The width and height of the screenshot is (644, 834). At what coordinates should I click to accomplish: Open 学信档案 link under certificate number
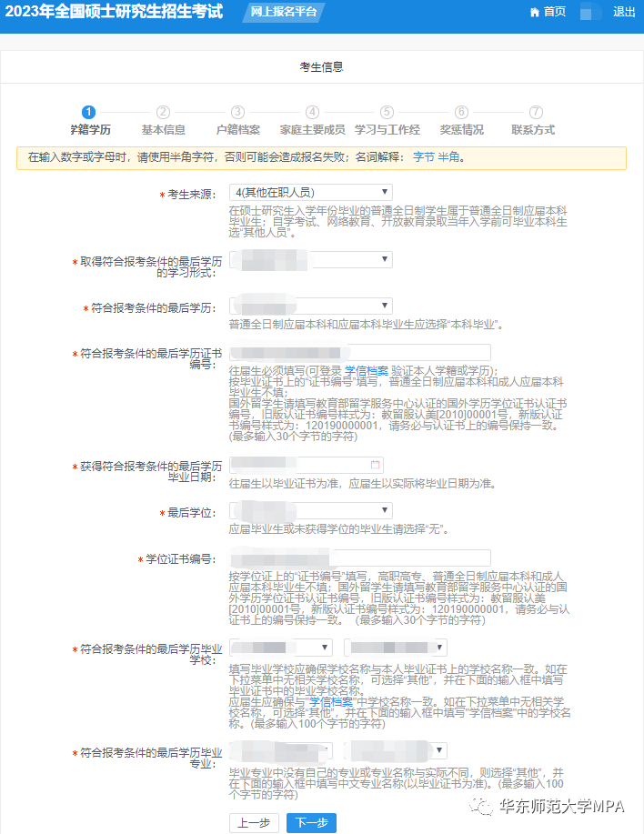[367, 371]
